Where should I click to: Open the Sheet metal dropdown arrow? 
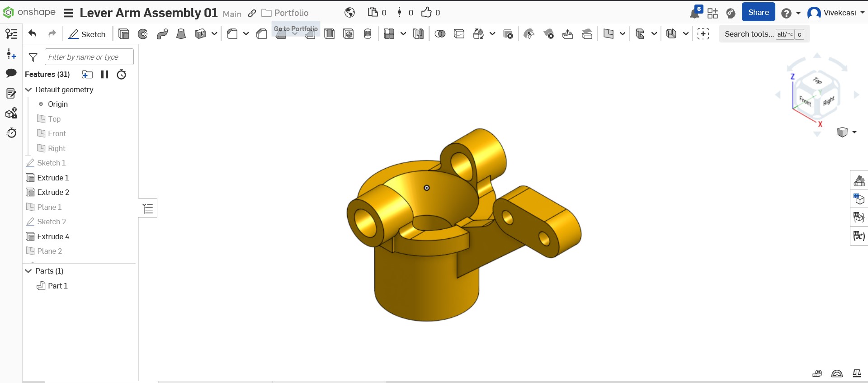pyautogui.click(x=685, y=34)
